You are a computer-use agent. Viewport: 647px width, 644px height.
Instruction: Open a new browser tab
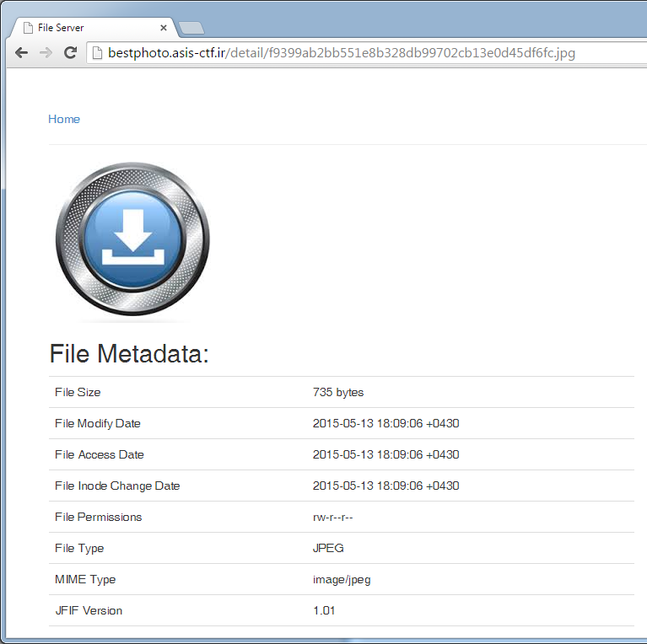(191, 29)
